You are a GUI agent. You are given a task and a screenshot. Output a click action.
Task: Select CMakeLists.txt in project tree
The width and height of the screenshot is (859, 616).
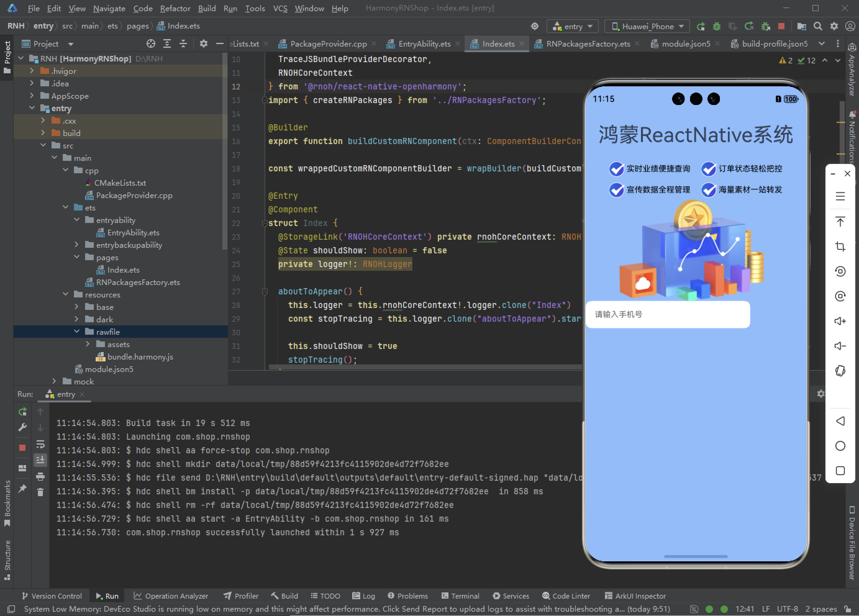tap(120, 183)
